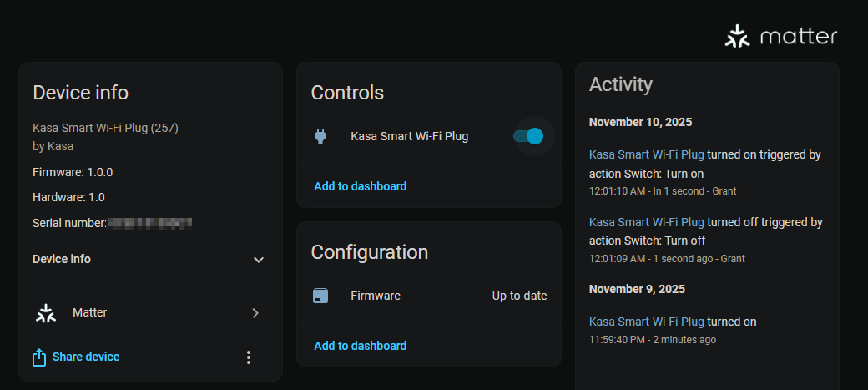Open plug link in November 9 entry

point(646,322)
